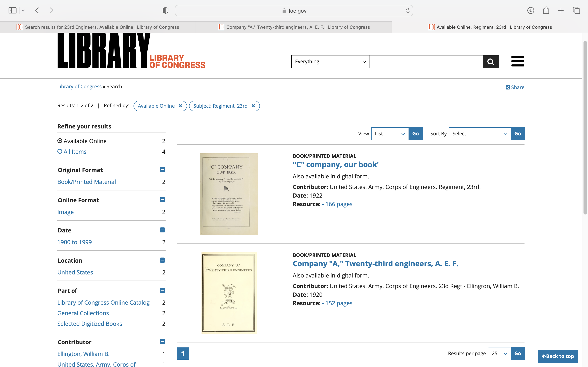Open Safari downloads icon
This screenshot has height=367, width=588.
click(530, 10)
